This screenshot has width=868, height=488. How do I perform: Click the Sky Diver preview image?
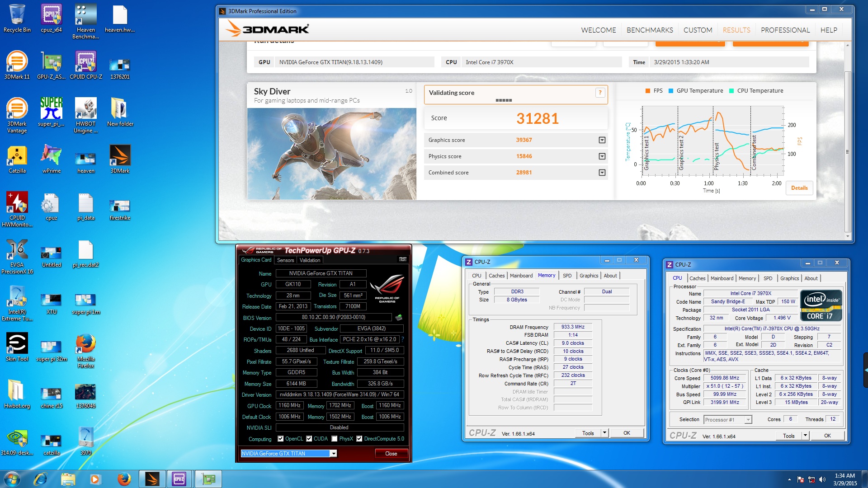(x=331, y=154)
